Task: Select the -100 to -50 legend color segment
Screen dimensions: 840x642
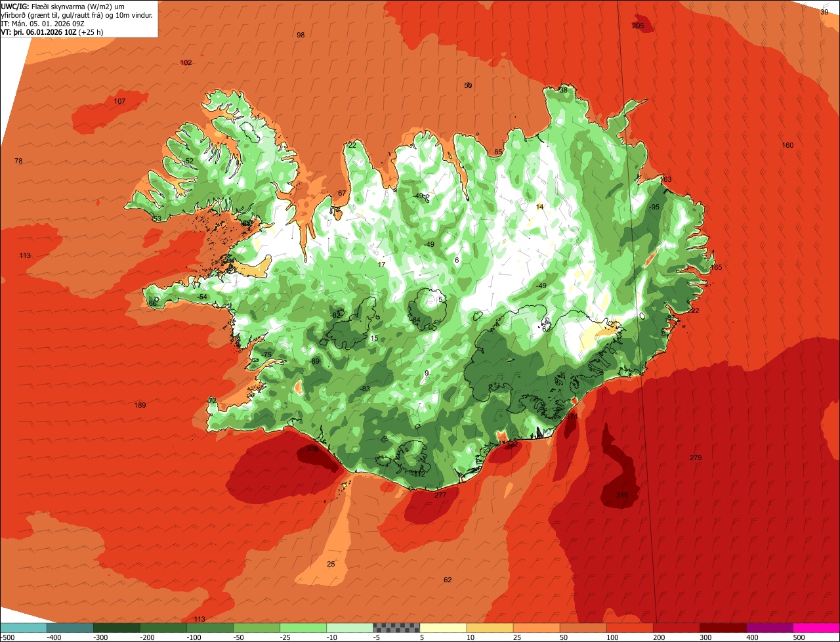Action: click(x=210, y=627)
